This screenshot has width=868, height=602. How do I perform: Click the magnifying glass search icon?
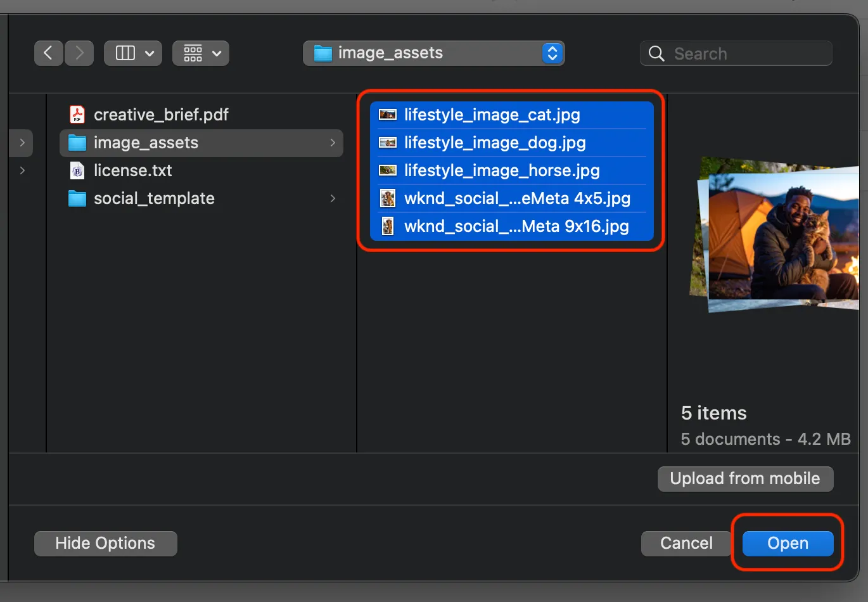click(656, 54)
